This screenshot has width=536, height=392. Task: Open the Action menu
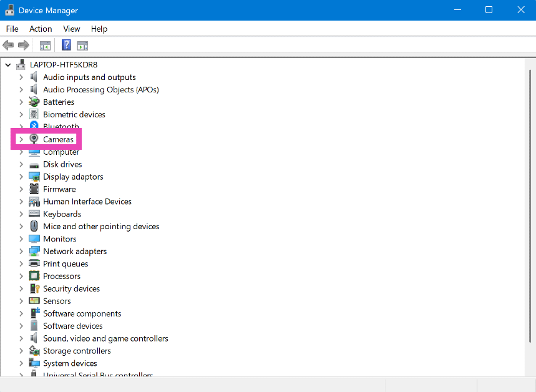41,29
